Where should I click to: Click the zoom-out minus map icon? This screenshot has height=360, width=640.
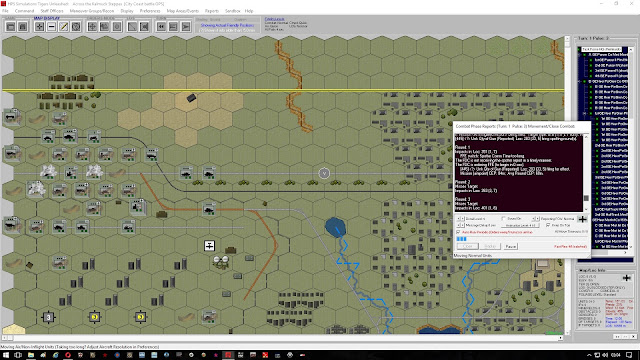pyautogui.click(x=51, y=27)
